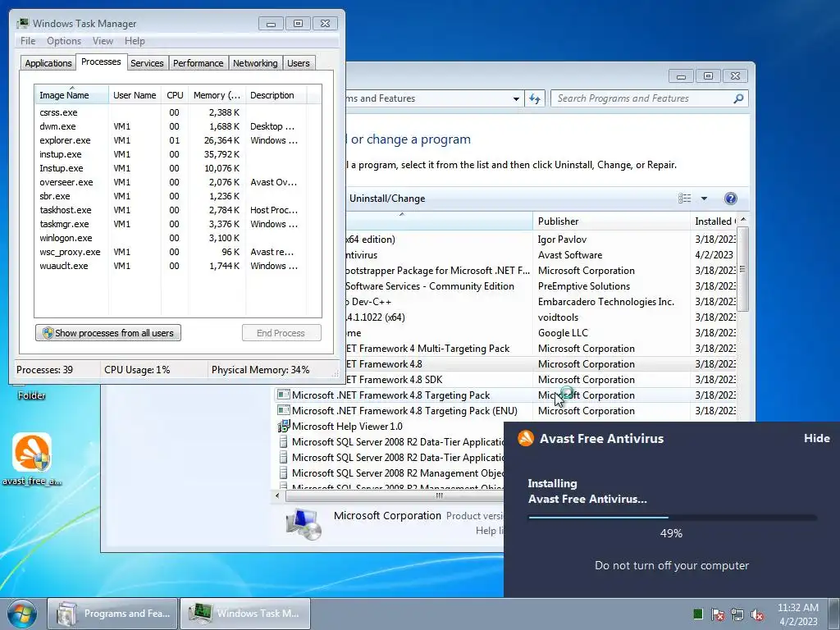
Task: Click the help icon in Programs and Features
Action: click(x=730, y=199)
